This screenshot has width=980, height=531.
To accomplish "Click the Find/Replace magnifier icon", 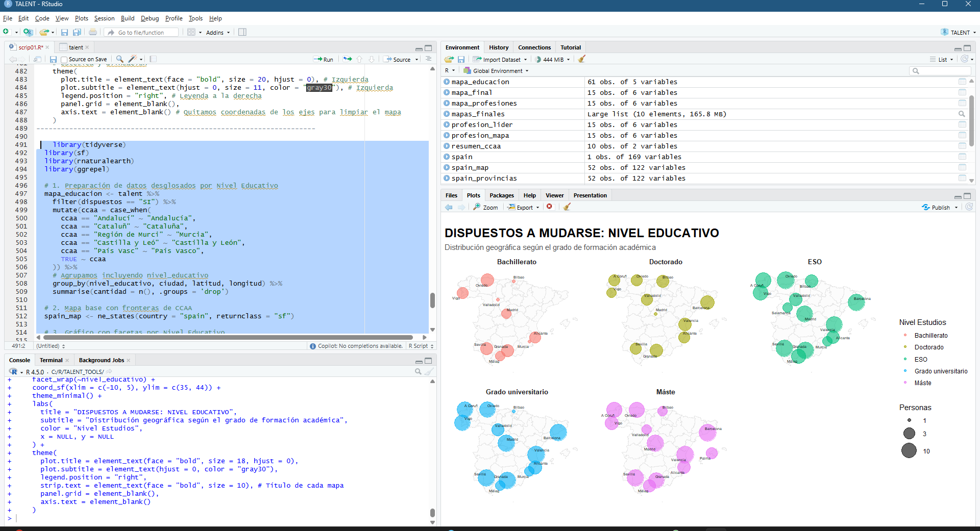I will click(x=119, y=59).
